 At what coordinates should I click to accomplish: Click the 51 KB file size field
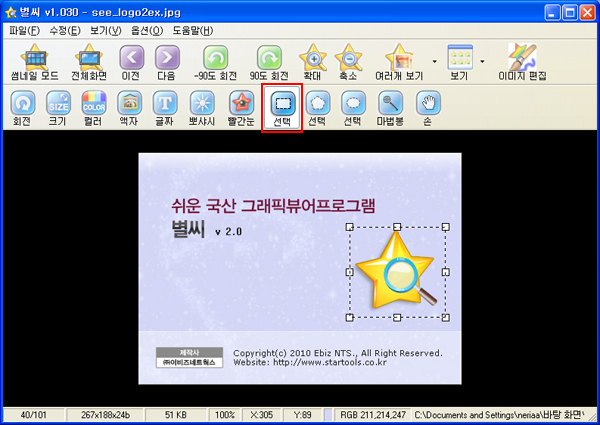pos(176,415)
